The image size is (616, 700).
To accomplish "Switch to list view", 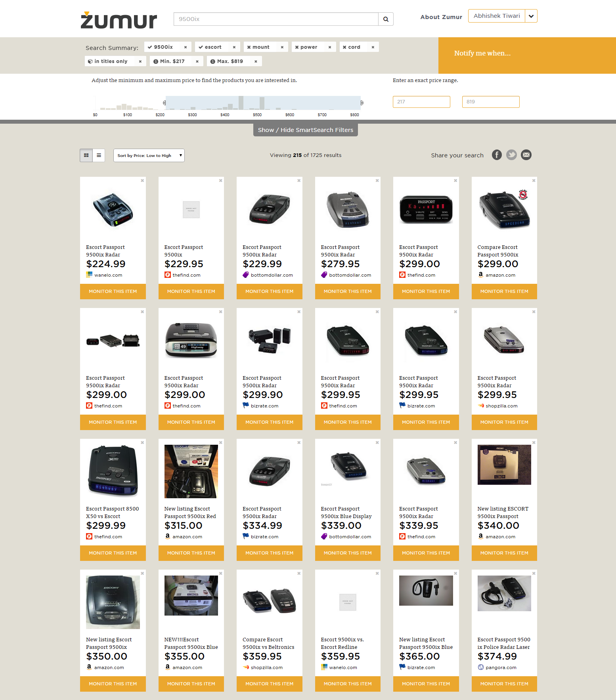I will 99,155.
